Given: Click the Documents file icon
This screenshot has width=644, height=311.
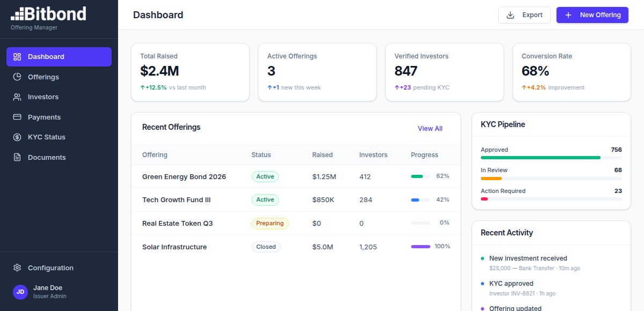Looking at the screenshot, I should click(x=17, y=157).
